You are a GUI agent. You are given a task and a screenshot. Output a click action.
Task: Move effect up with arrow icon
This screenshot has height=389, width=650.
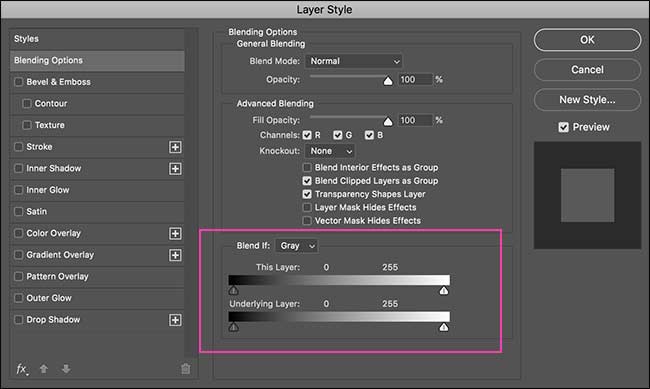[x=44, y=368]
